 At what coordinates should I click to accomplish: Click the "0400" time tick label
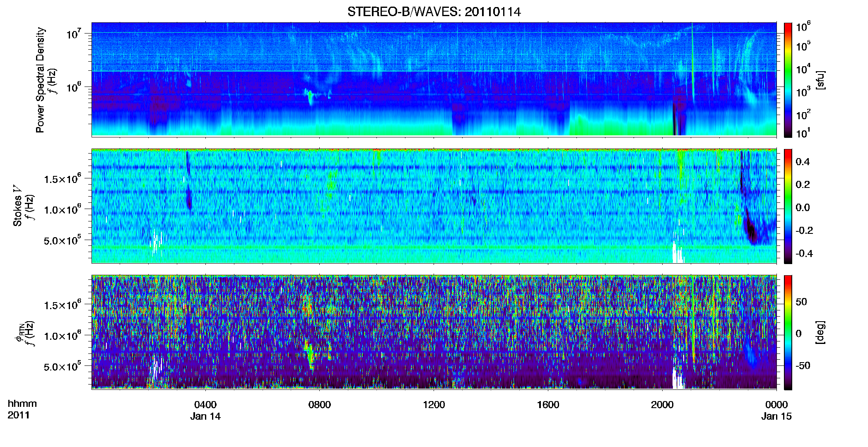point(205,405)
